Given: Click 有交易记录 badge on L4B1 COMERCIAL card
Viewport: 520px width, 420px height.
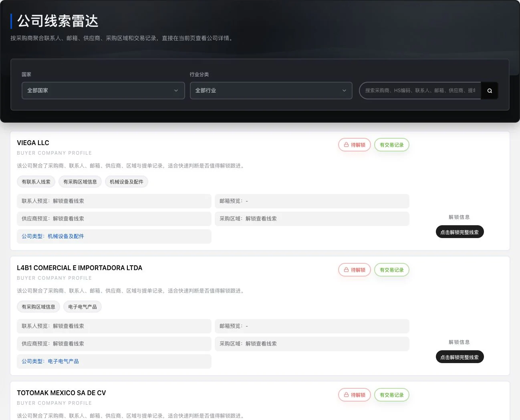Looking at the screenshot, I should pos(392,270).
